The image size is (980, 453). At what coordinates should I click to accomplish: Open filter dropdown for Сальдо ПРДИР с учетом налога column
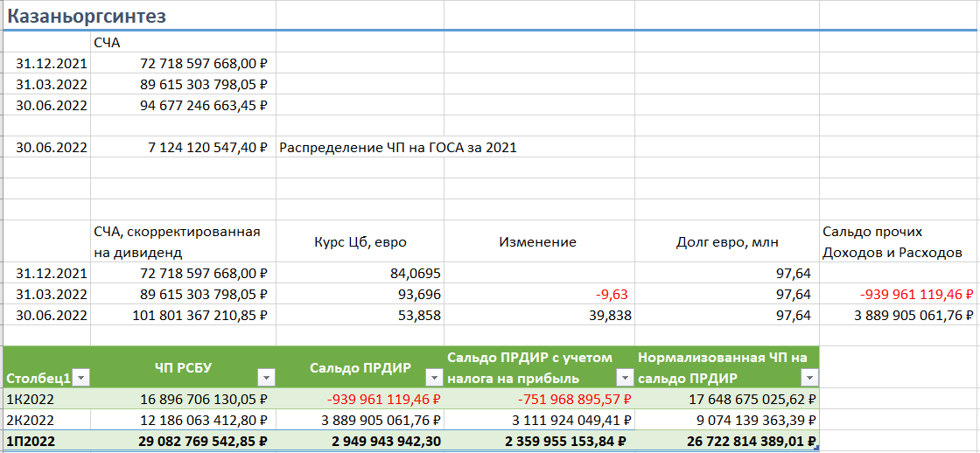point(625,378)
